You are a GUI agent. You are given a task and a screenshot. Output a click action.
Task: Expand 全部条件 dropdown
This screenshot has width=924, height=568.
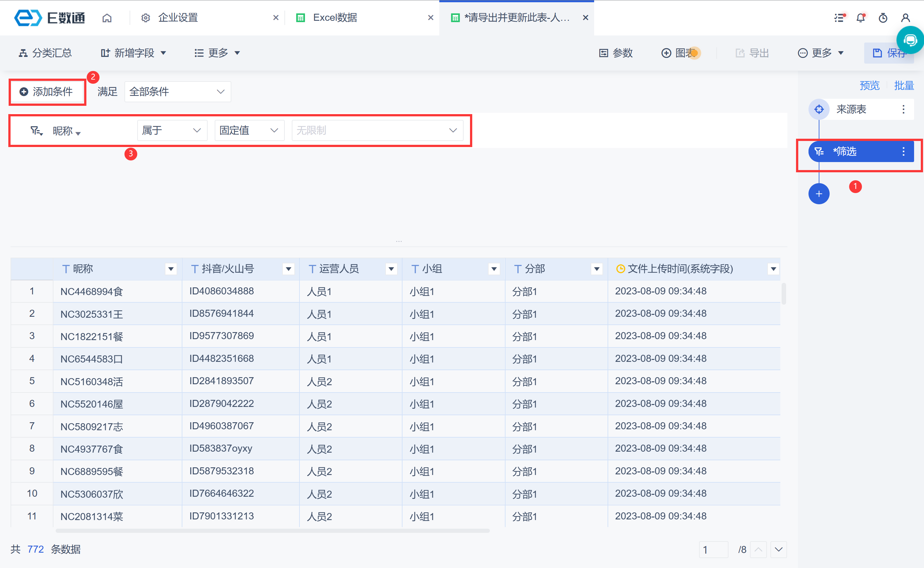[178, 92]
